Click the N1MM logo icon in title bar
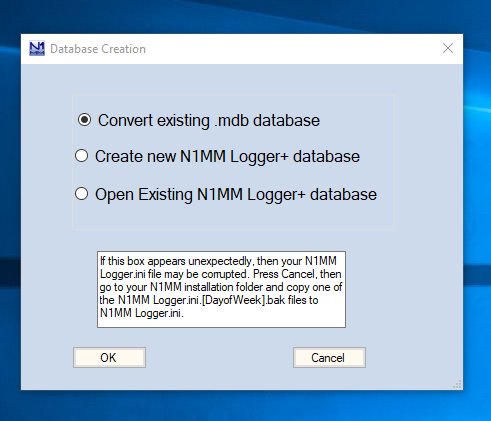 click(x=37, y=49)
